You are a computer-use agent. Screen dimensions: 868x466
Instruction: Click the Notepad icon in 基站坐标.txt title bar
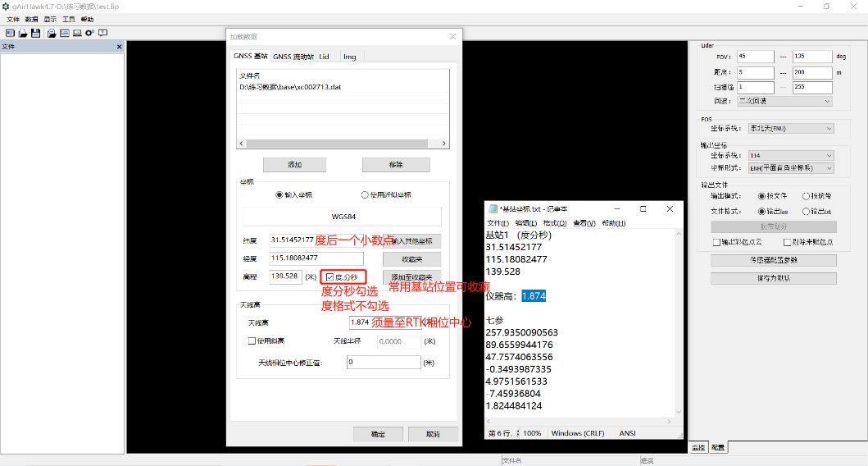tap(493, 209)
